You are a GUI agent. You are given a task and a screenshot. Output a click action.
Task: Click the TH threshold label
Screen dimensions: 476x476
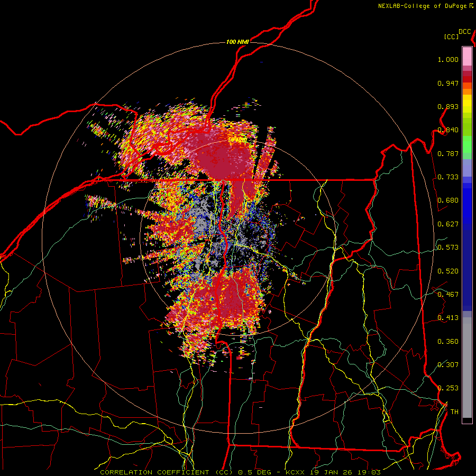click(454, 412)
